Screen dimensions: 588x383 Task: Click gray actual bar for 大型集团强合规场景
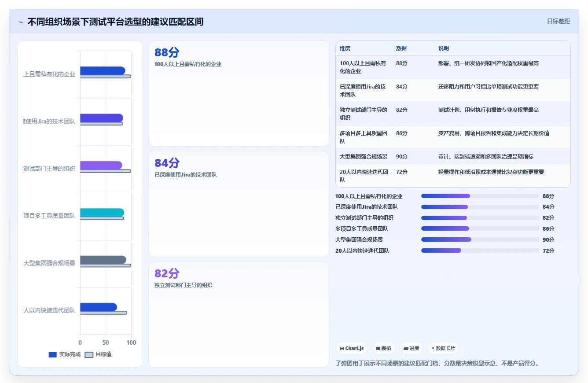[x=103, y=260]
